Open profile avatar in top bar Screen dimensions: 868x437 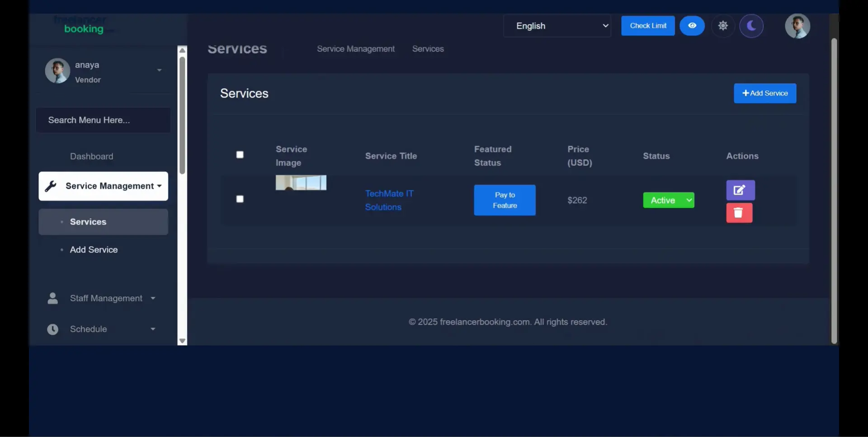(797, 26)
